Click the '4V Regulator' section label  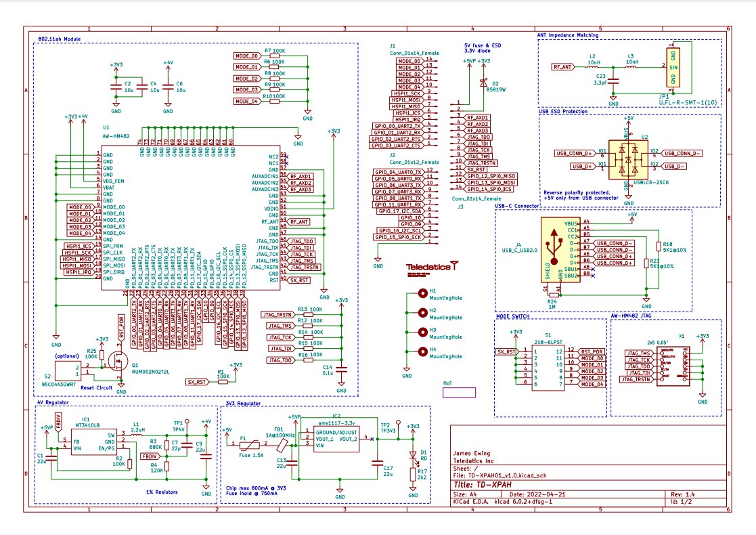[x=53, y=402]
